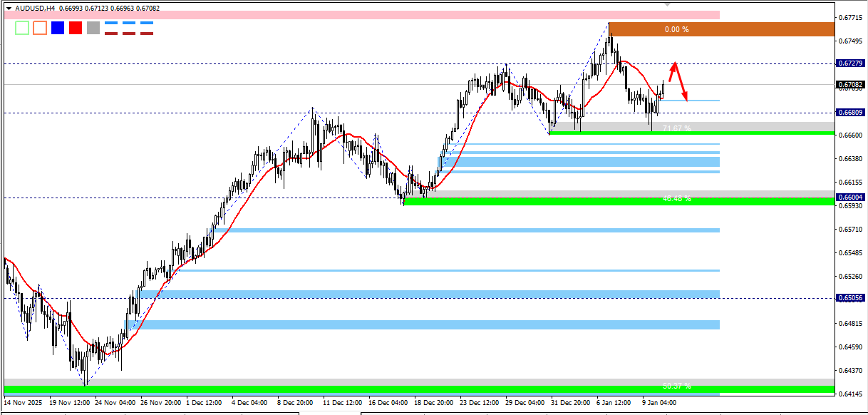
Task: Click the dark red dashed line legend button
Action: (x=129, y=33)
